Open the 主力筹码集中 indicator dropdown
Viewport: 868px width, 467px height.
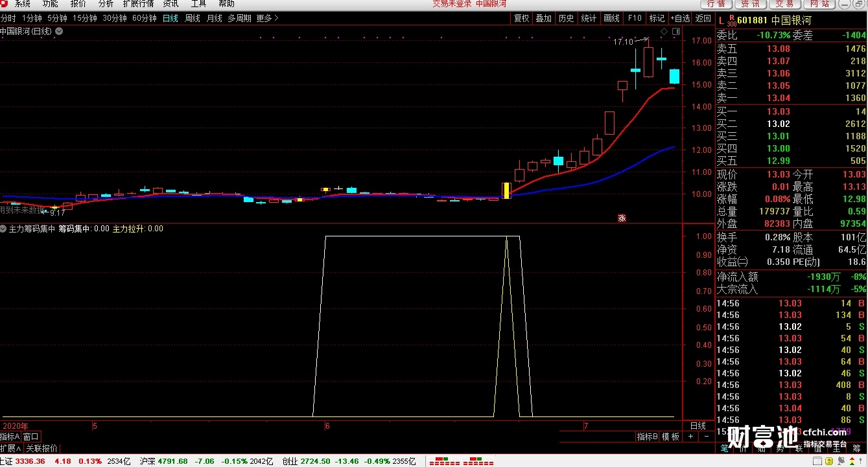point(4,229)
